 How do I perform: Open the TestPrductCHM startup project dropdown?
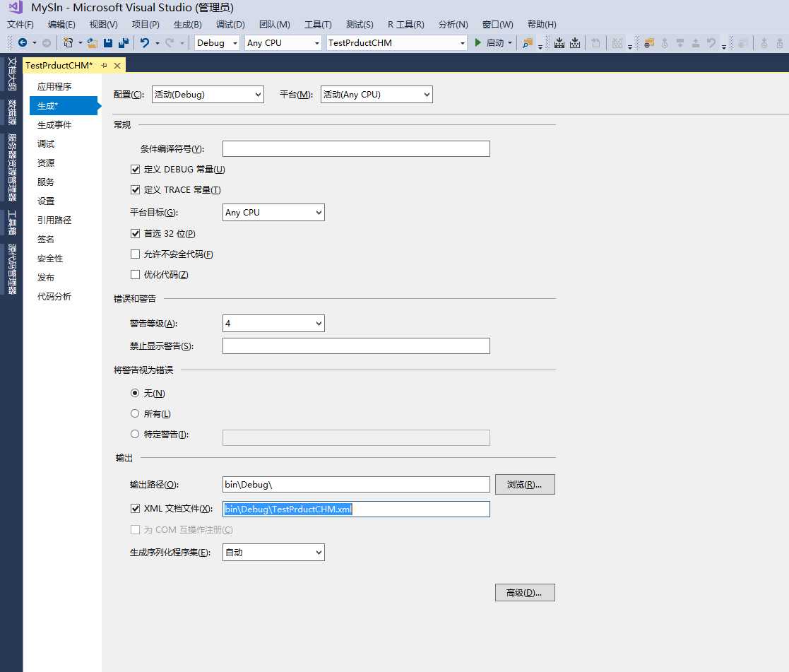point(396,43)
